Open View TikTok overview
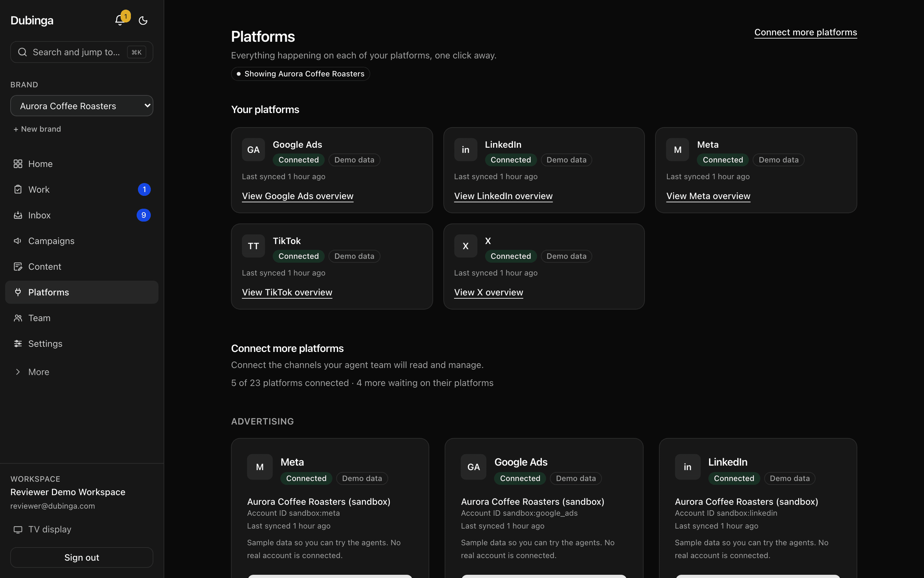This screenshot has height=578, width=924. [x=287, y=293]
